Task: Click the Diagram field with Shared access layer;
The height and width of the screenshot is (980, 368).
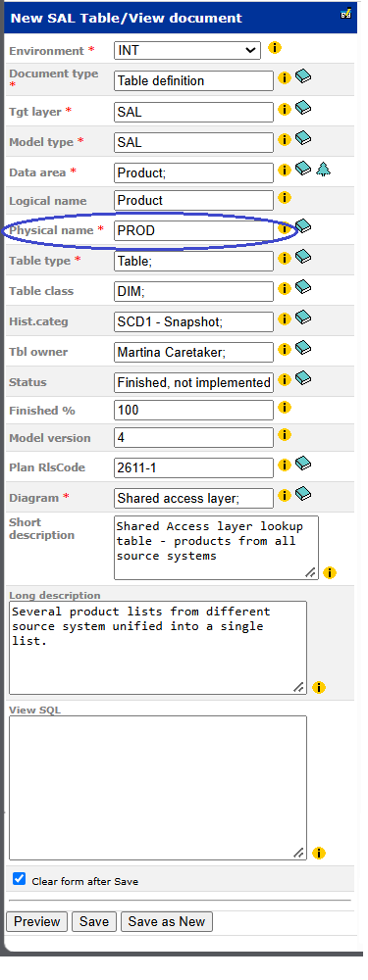Action: tap(193, 498)
